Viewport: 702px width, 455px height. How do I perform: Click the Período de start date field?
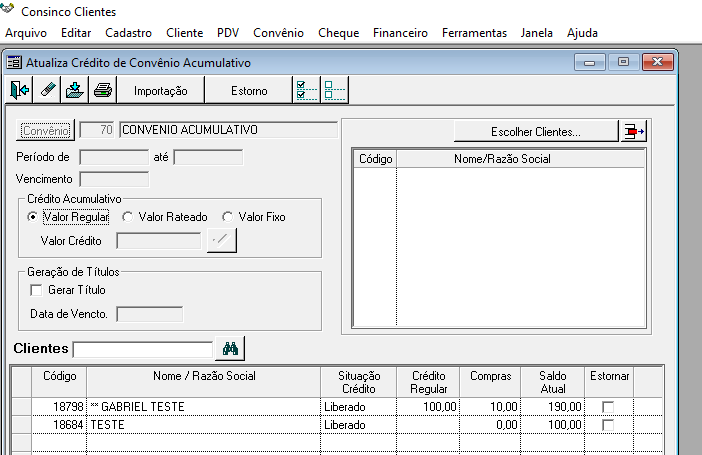point(114,157)
